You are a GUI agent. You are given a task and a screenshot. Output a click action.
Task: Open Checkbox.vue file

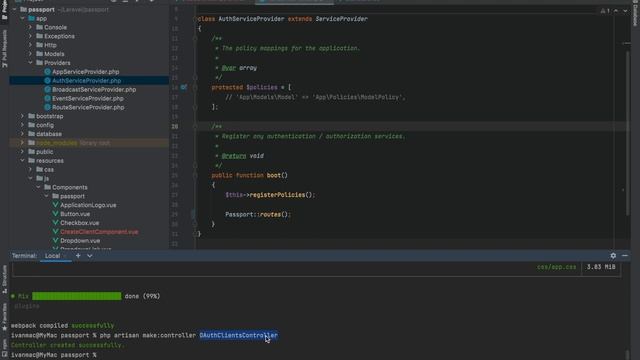(x=80, y=223)
